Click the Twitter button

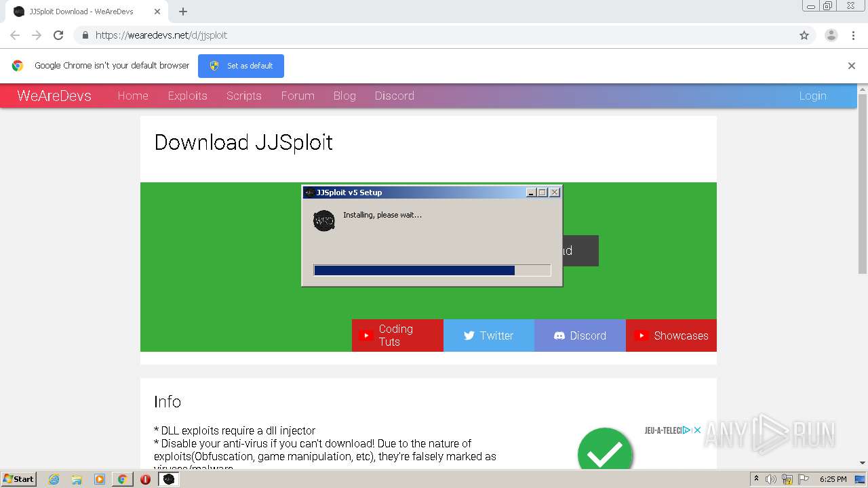point(489,335)
